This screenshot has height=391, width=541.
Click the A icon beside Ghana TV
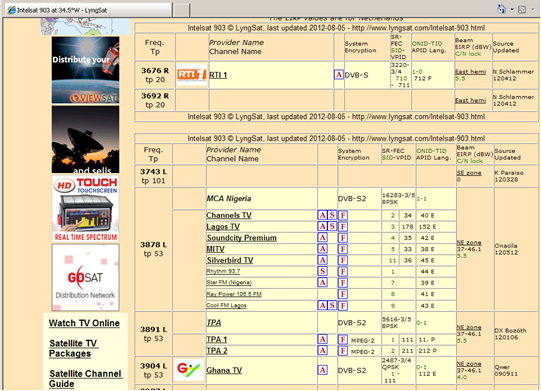coord(322,370)
